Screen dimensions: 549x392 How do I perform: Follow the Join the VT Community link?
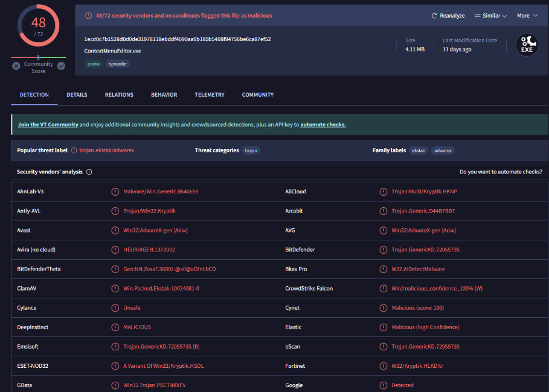(47, 124)
